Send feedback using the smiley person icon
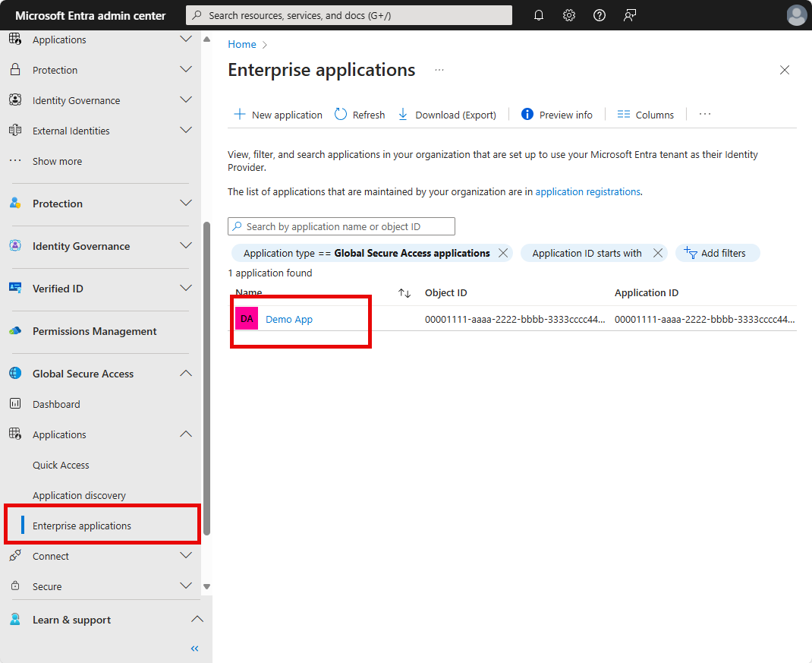 click(630, 15)
